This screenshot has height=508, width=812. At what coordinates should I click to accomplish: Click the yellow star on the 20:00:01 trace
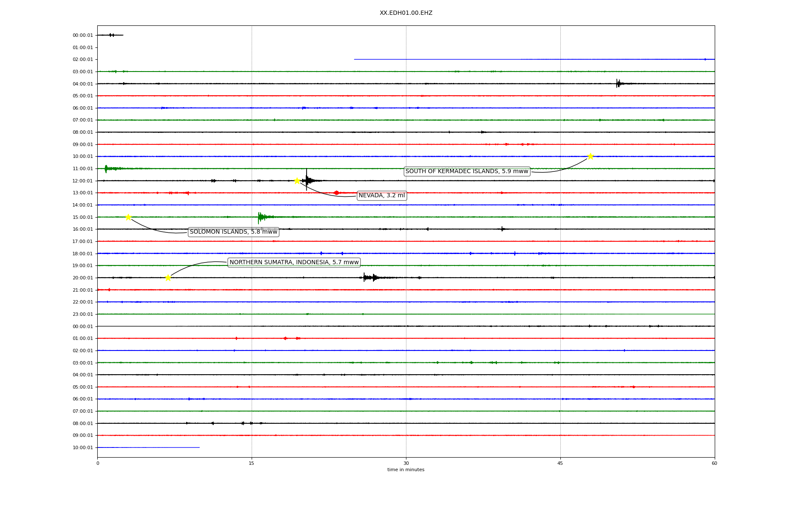pyautogui.click(x=168, y=278)
